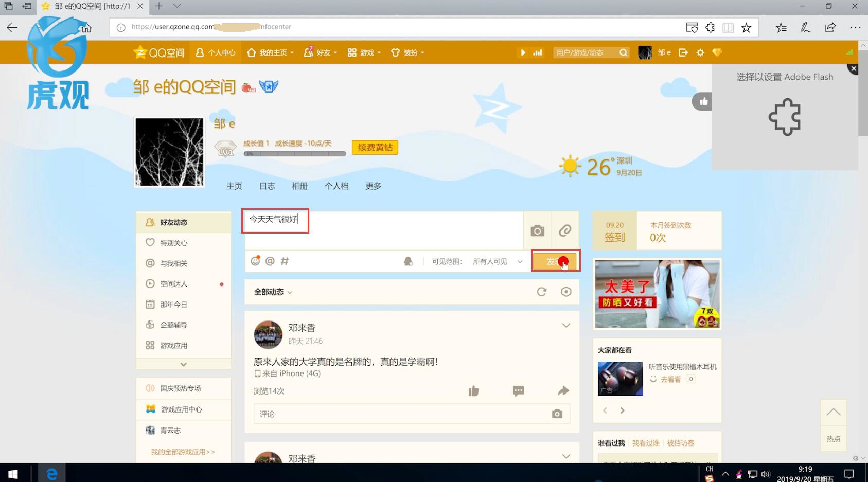Open the 更多 tab
The image size is (868, 482).
(x=374, y=186)
